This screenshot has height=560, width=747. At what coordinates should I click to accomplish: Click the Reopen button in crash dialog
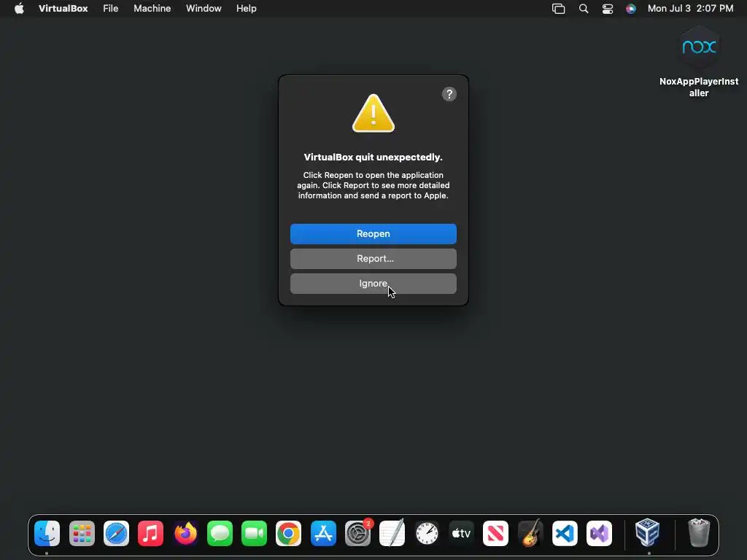click(x=373, y=234)
